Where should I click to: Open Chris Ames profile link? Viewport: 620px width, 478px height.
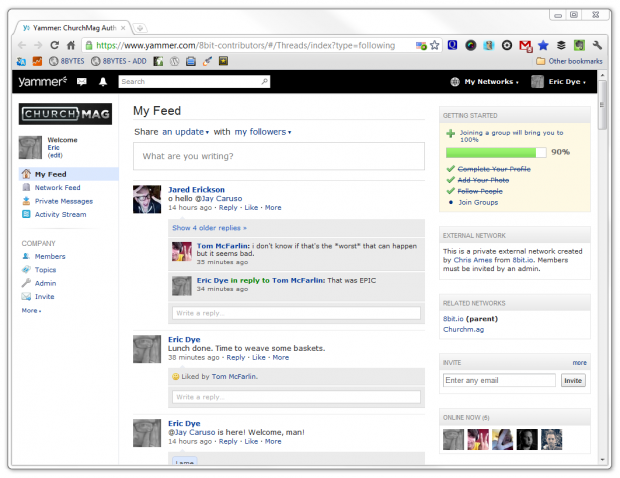click(x=473, y=260)
